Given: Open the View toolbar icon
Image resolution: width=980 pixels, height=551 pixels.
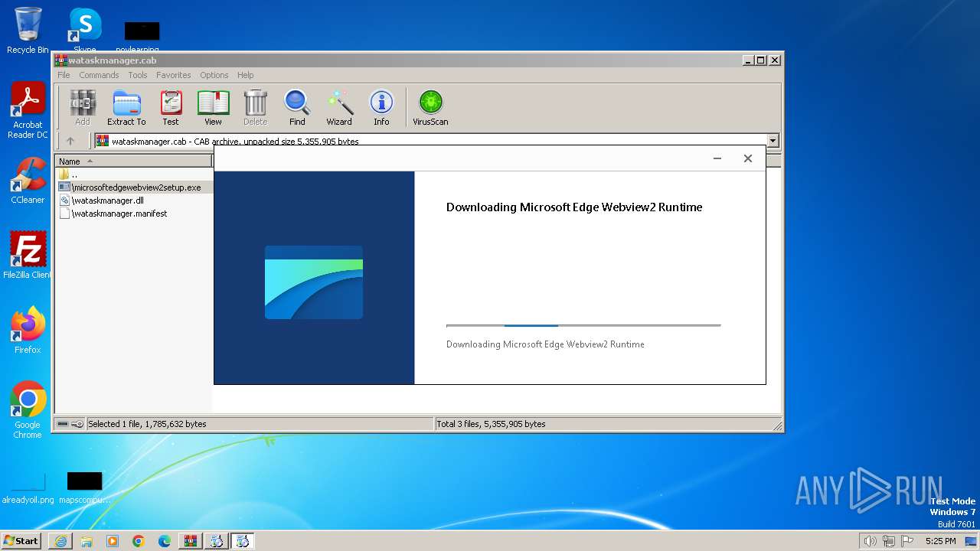Looking at the screenshot, I should pos(213,108).
